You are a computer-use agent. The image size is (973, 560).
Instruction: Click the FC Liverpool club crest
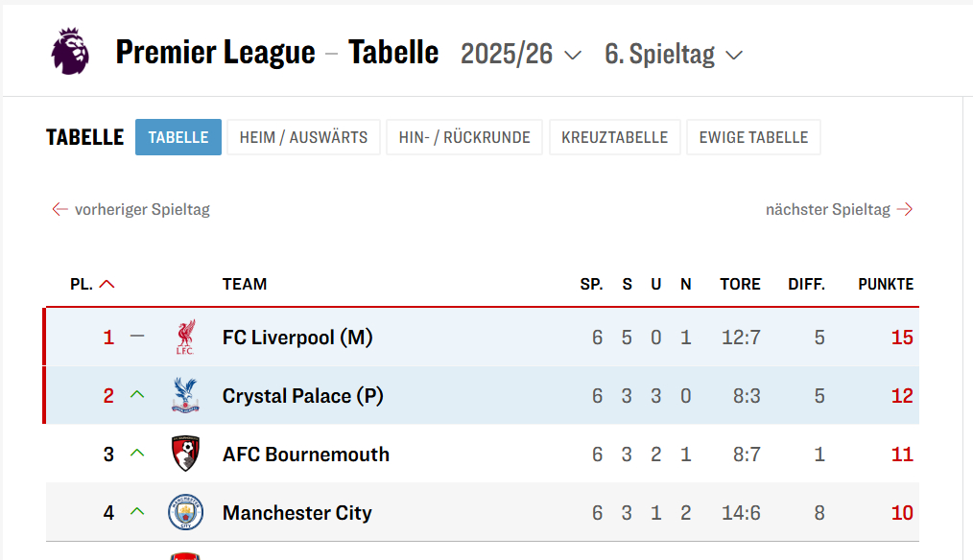[185, 338]
